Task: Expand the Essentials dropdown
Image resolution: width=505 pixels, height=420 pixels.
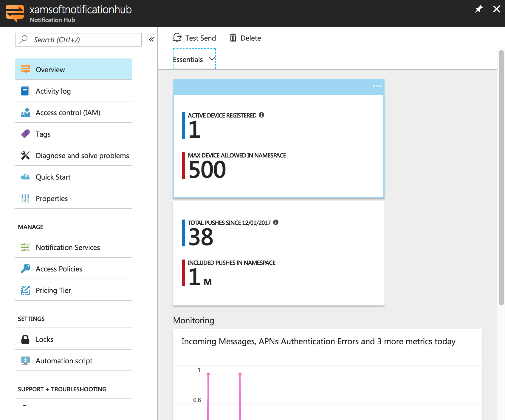Action: coord(194,59)
